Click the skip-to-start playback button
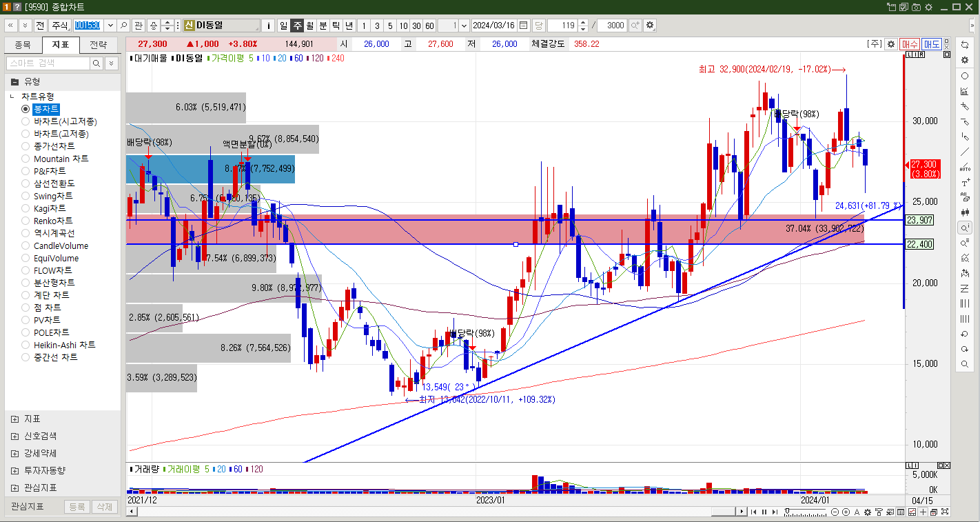This screenshot has width=980, height=522. [x=754, y=512]
